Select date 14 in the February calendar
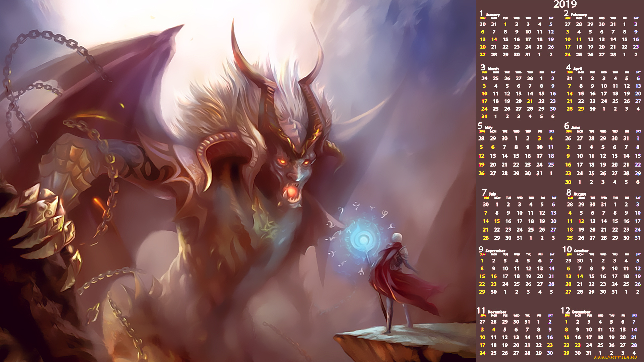 pos(613,40)
